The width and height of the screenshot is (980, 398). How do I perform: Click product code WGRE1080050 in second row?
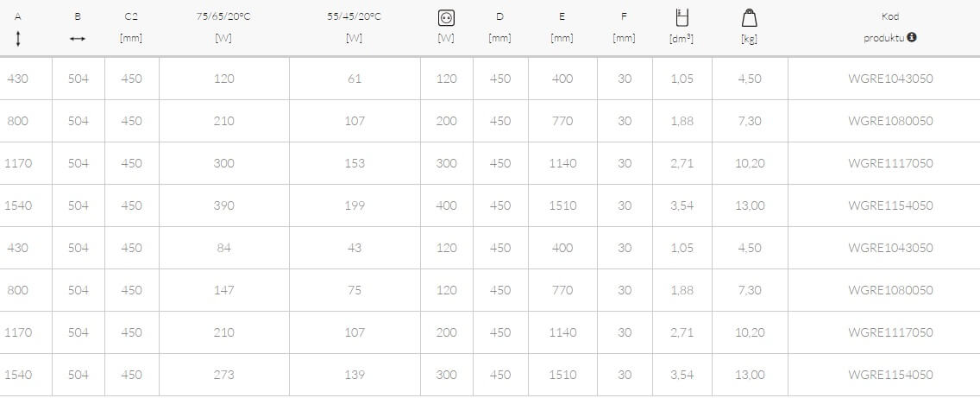[890, 121]
